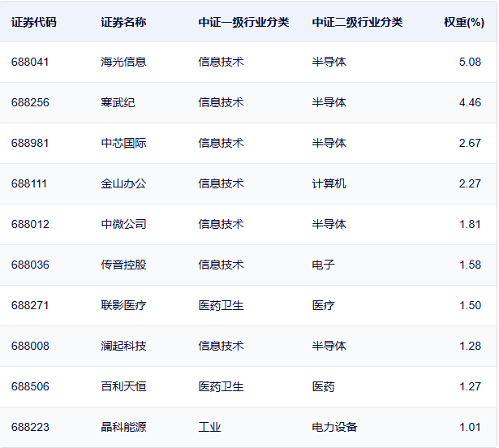Select stock name 百利天恒
The image size is (499, 448).
123,386
